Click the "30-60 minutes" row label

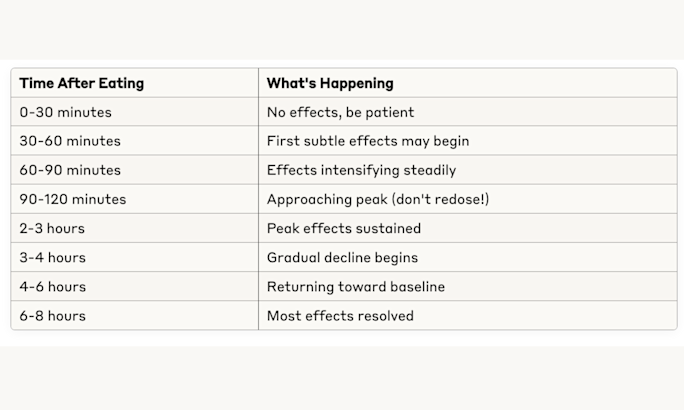coord(70,141)
